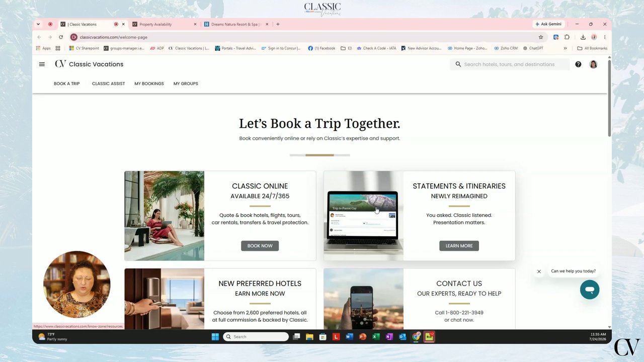644x362 pixels.
Task: Open the Sign in to Concur bookmark
Action: point(281,48)
